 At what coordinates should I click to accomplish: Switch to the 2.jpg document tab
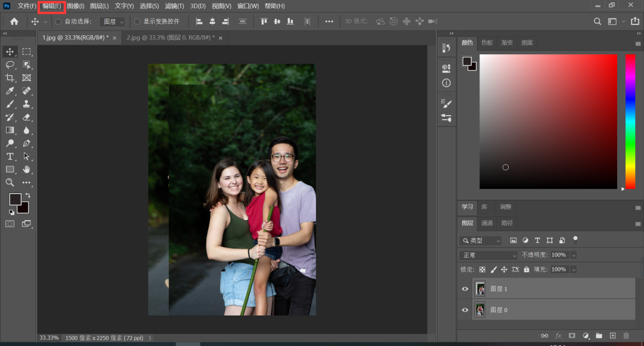tap(171, 38)
